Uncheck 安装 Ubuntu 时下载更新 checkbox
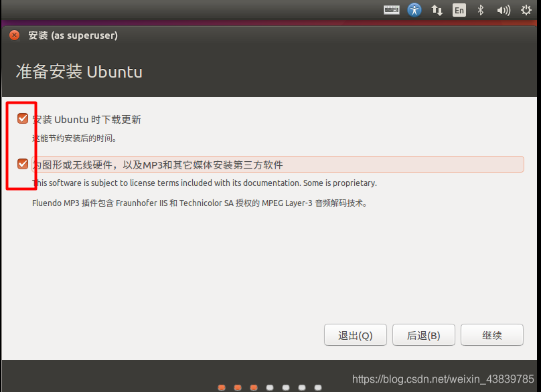Screen dimensions: 541x392 pos(23,118)
